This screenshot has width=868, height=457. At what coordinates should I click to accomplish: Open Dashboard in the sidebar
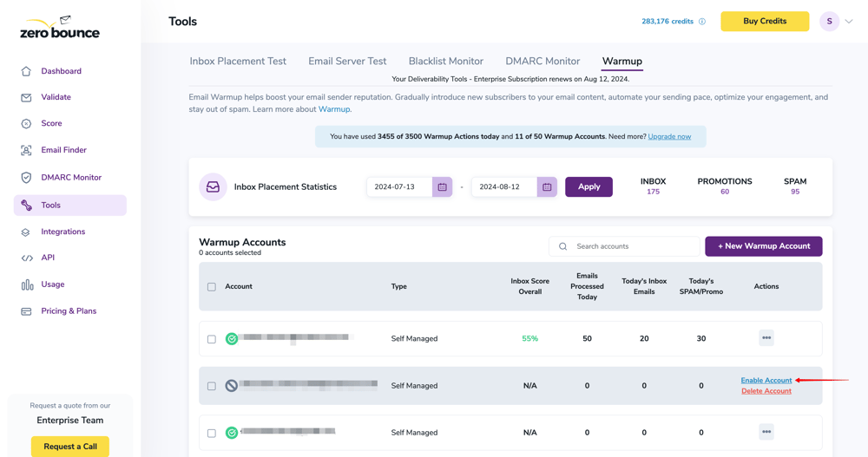61,71
